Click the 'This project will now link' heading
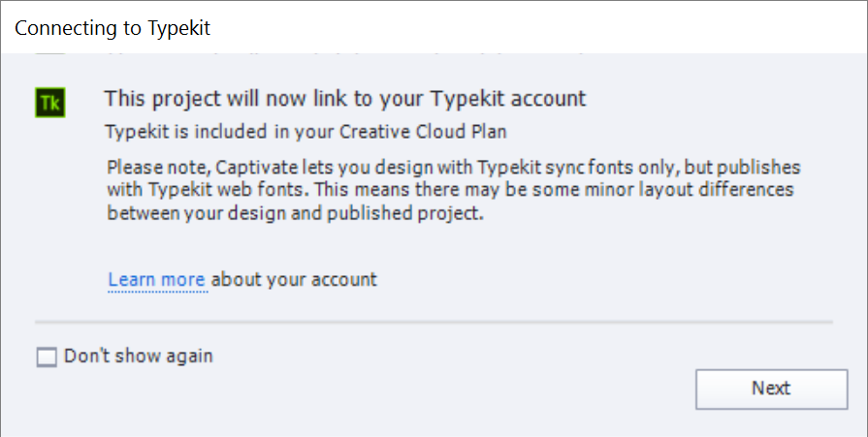 point(345,99)
